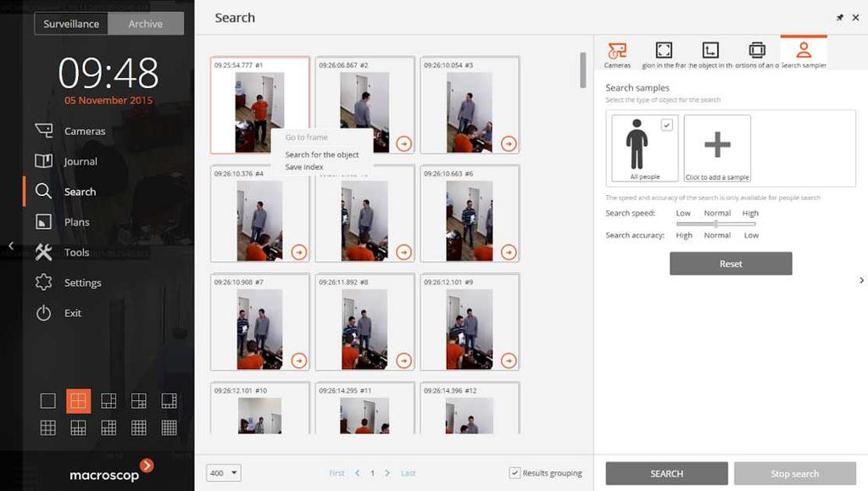This screenshot has width=868, height=491.
Task: Click the Reset button
Action: [x=731, y=264]
